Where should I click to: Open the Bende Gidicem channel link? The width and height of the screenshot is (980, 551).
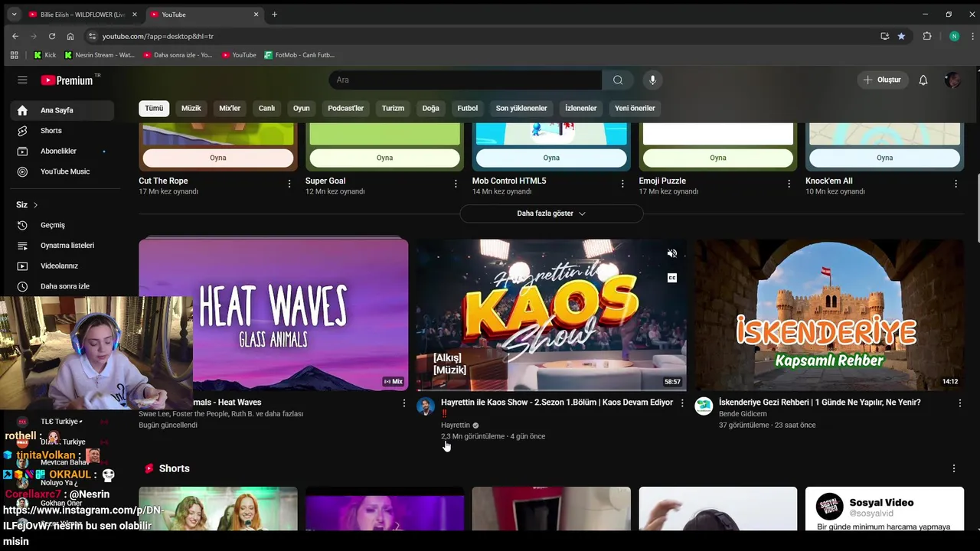click(x=743, y=414)
